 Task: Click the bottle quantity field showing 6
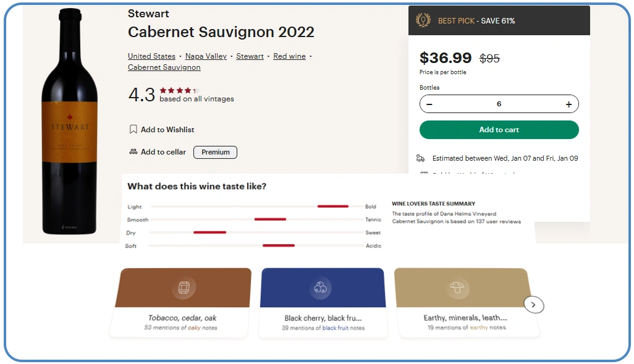(x=499, y=104)
